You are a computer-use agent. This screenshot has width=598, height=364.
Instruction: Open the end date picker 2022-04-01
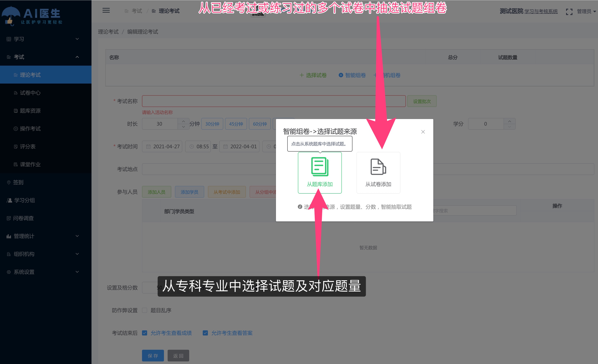click(x=239, y=146)
